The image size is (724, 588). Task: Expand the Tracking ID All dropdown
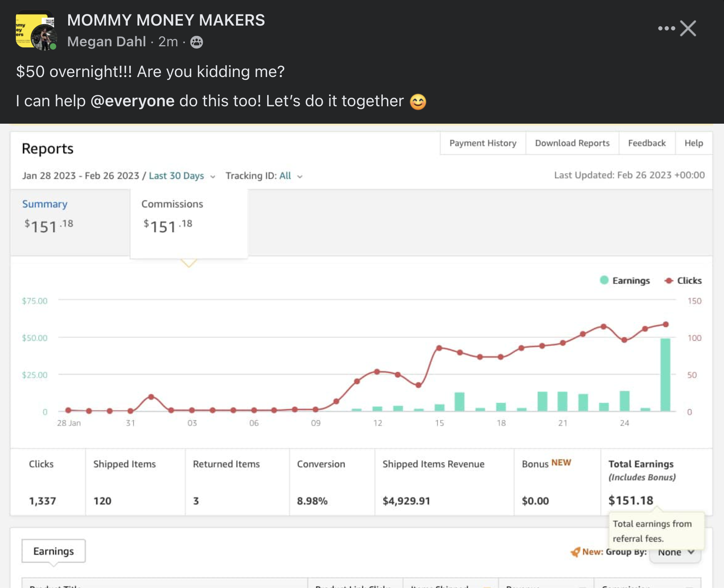click(264, 176)
